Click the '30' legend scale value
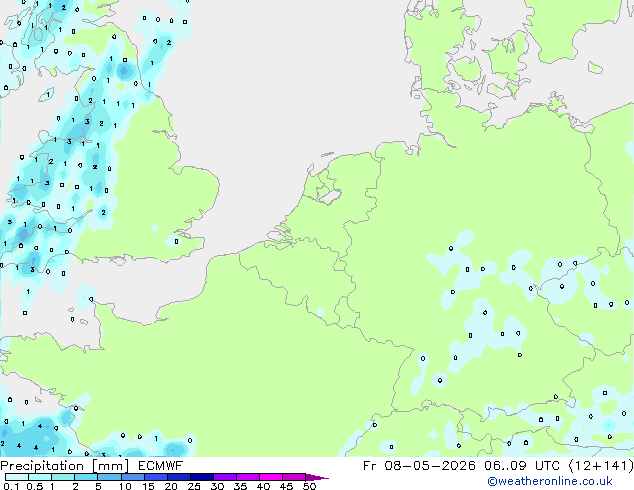Viewport: 634px width, 490px height. pyautogui.click(x=217, y=486)
